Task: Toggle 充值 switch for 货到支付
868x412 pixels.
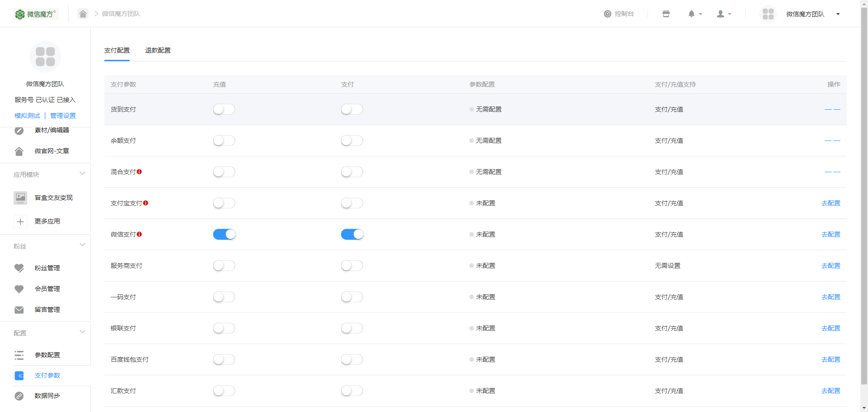Action: tap(224, 109)
